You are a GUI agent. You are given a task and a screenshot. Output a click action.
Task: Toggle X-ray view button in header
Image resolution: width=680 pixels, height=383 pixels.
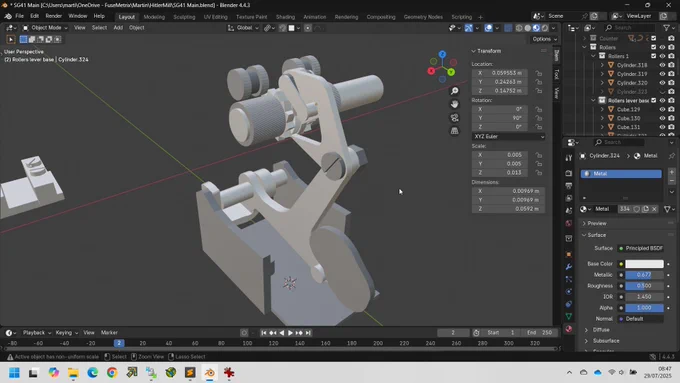508,28
